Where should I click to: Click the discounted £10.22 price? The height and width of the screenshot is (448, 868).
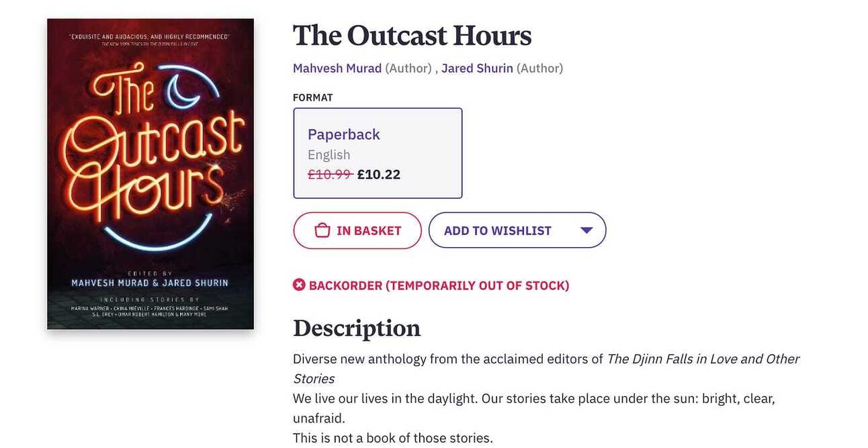tap(379, 175)
